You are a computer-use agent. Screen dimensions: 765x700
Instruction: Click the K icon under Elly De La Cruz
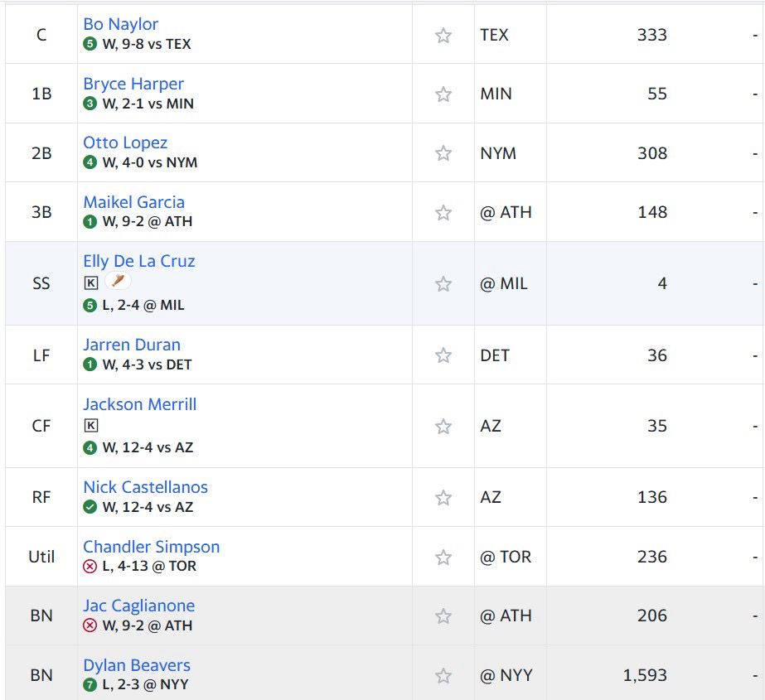click(x=91, y=282)
